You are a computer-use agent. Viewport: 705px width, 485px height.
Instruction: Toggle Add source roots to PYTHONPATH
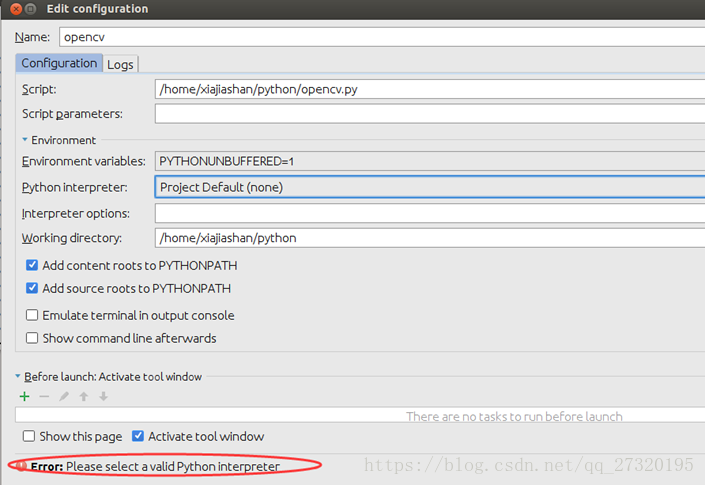pyautogui.click(x=32, y=288)
